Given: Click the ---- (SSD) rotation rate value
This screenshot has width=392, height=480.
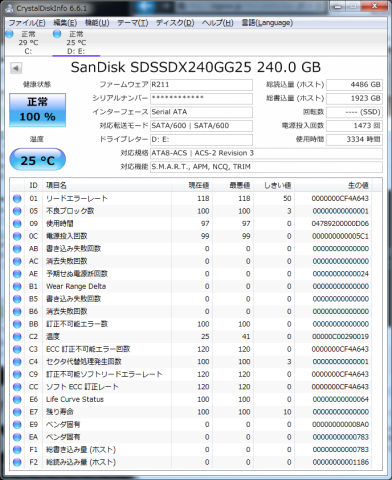Looking at the screenshot, I should (x=354, y=112).
